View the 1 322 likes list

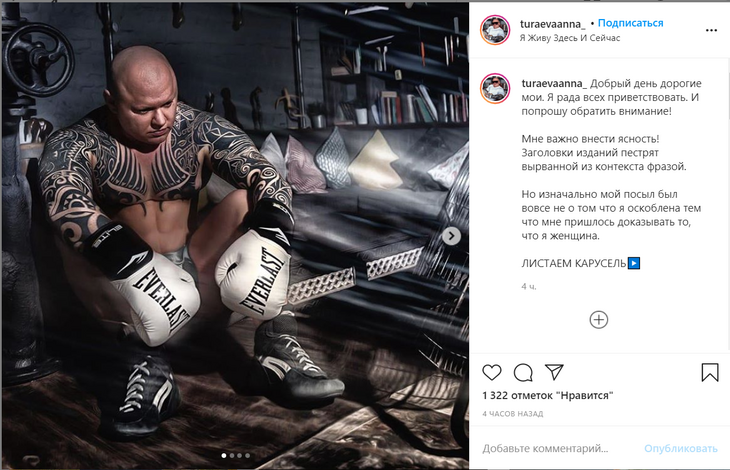pos(548,396)
